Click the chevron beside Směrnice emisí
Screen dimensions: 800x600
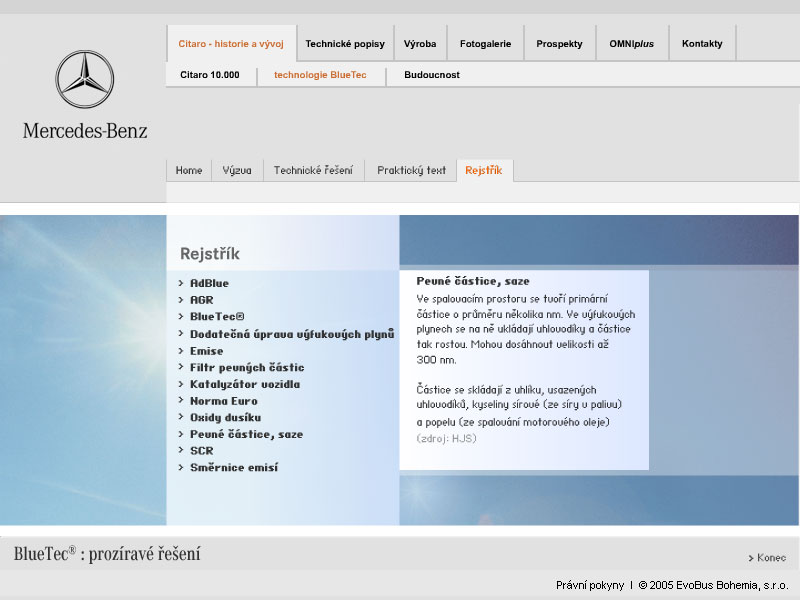(181, 467)
